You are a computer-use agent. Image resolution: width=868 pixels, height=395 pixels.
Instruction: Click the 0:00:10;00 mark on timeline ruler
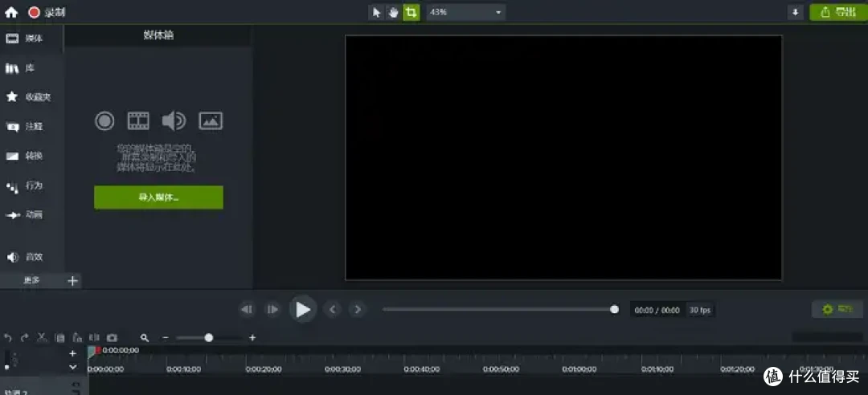coord(184,369)
